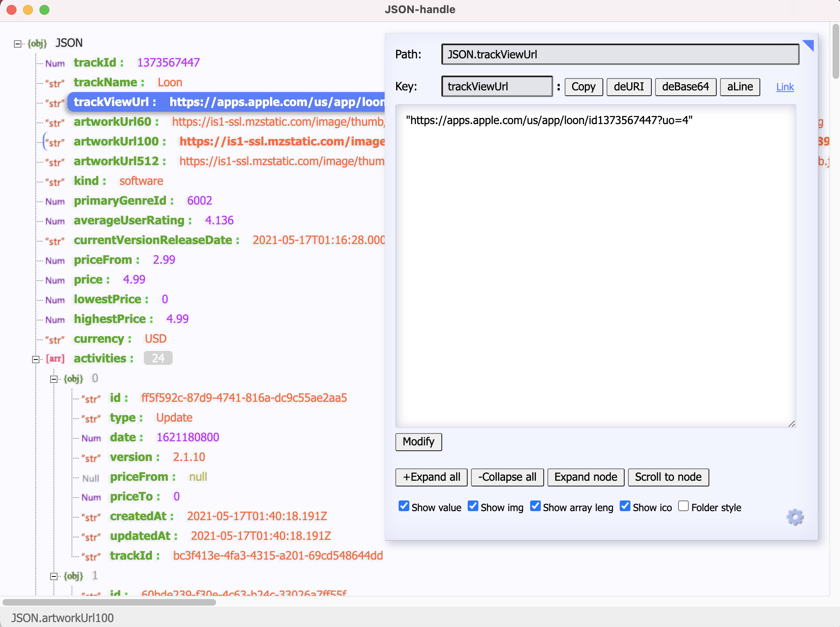Viewport: 840px width, 627px height.
Task: Click the Num type icon beside lowestPrice
Action: pyautogui.click(x=55, y=300)
